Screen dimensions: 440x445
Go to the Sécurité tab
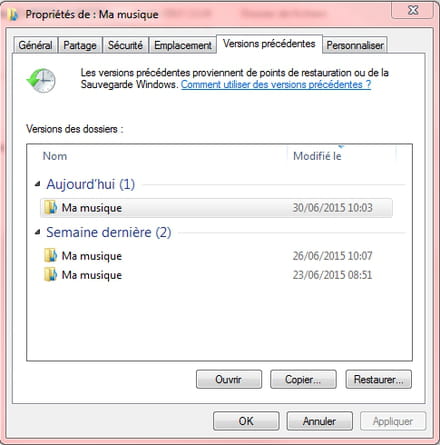125,45
